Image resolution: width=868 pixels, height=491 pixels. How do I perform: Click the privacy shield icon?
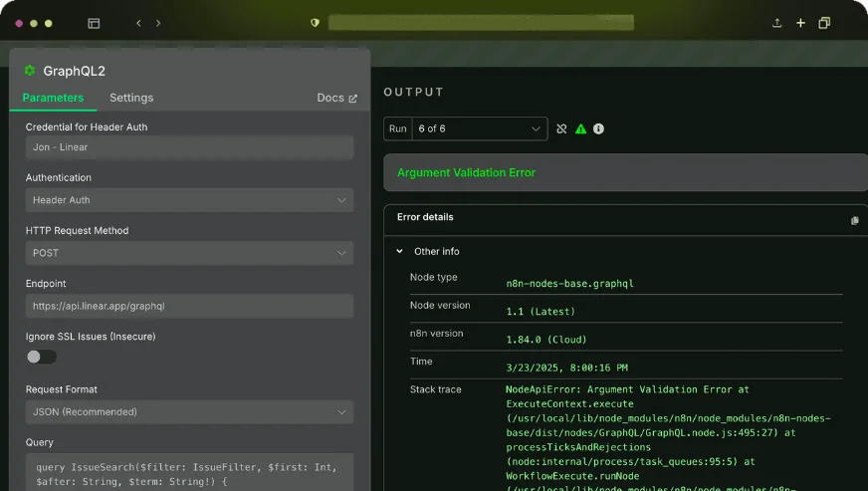pyautogui.click(x=315, y=22)
